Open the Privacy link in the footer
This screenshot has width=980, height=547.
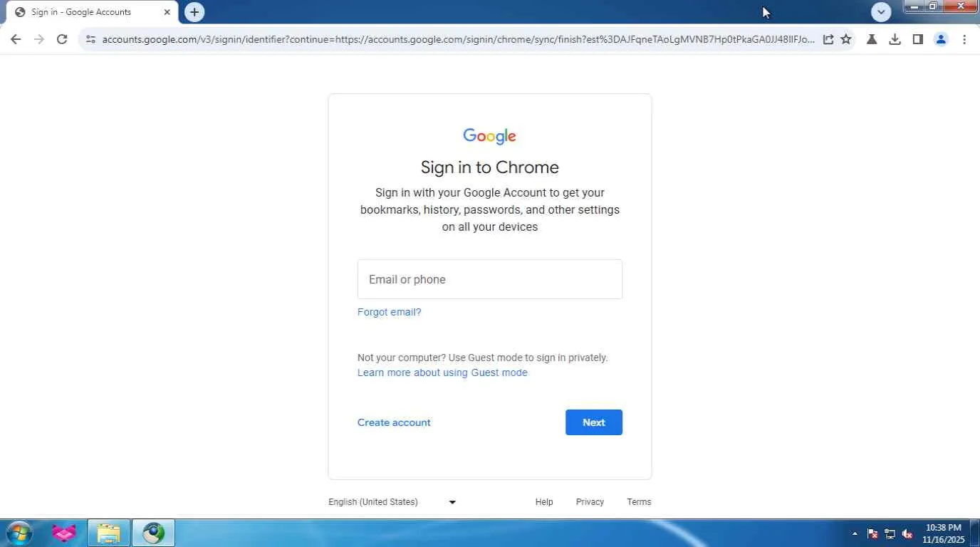pos(590,502)
